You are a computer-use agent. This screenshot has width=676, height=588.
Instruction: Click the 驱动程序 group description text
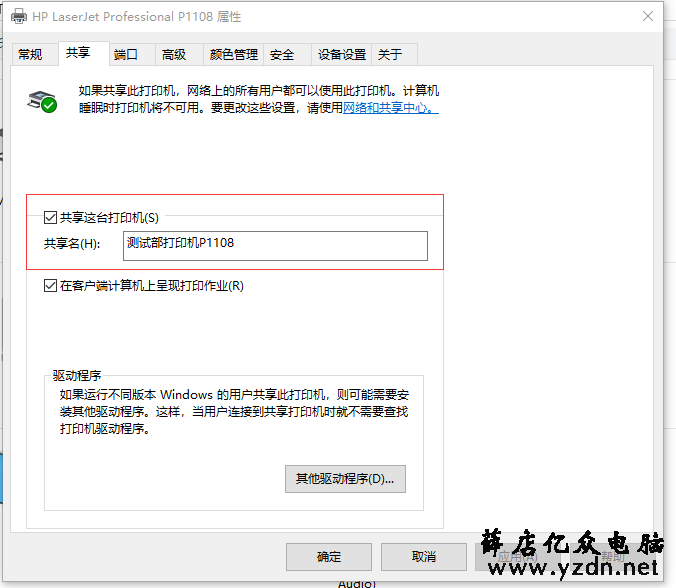coord(235,411)
